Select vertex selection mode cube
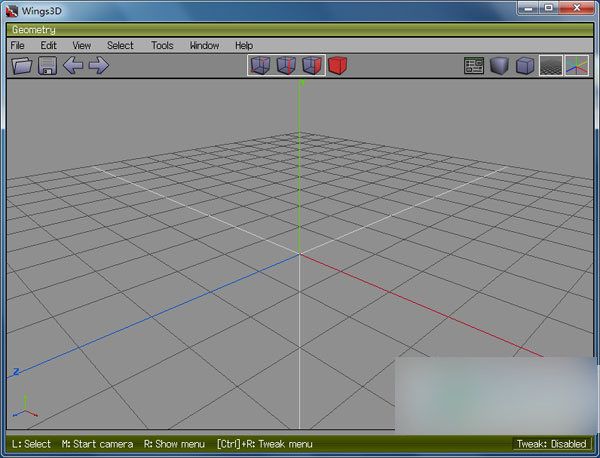Image resolution: width=600 pixels, height=458 pixels. 260,66
